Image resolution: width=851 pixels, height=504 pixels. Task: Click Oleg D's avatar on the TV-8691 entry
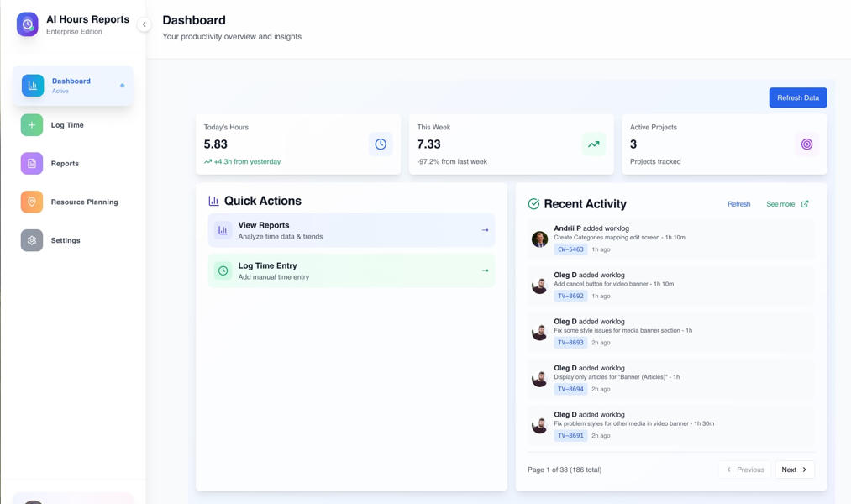(539, 426)
